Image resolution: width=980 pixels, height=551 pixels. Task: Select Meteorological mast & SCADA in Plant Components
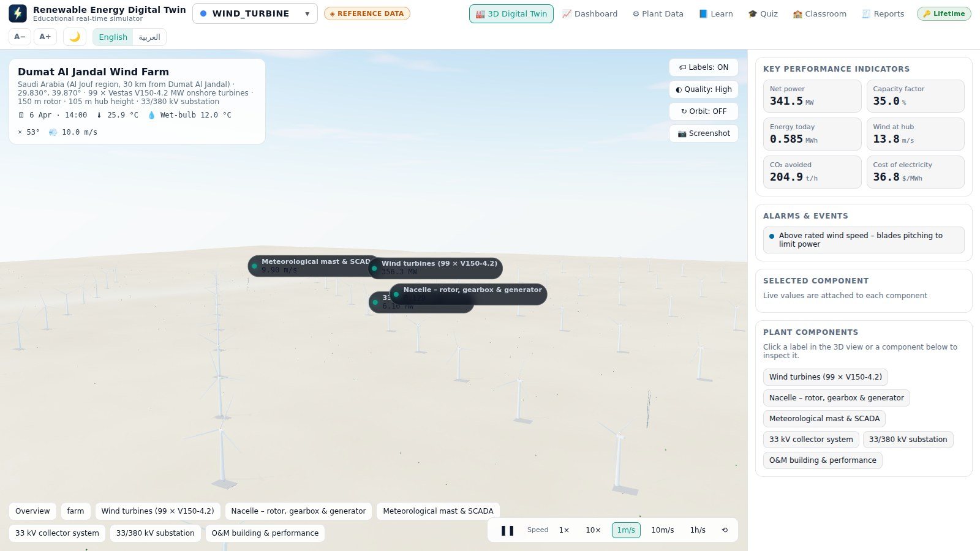(x=824, y=419)
